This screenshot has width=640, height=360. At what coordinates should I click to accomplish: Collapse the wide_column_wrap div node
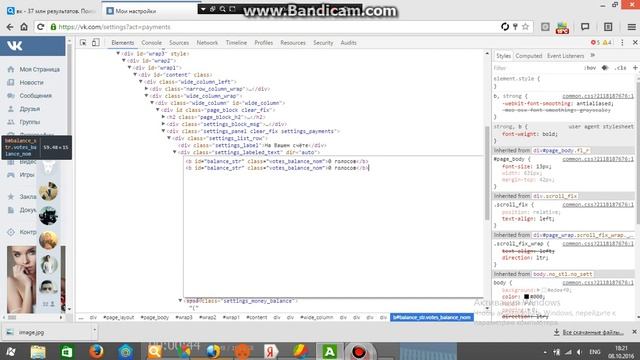147,96
